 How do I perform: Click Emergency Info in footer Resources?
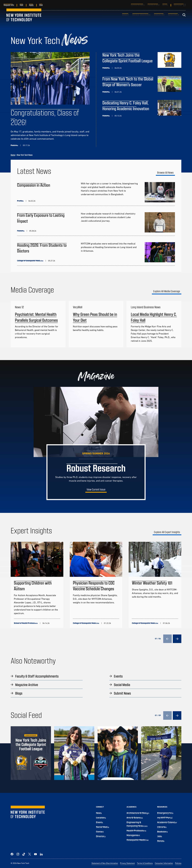(165, 813)
